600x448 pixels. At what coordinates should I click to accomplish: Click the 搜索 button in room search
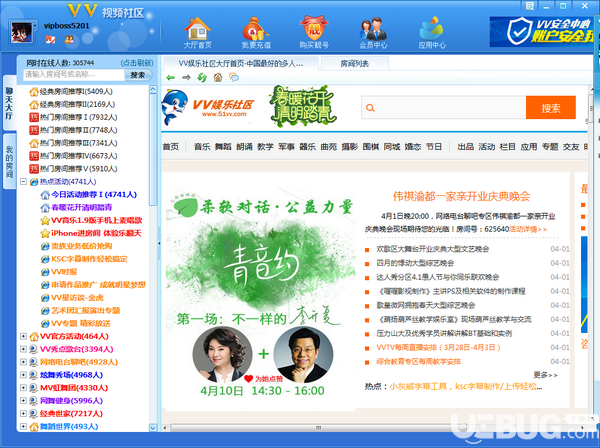138,75
